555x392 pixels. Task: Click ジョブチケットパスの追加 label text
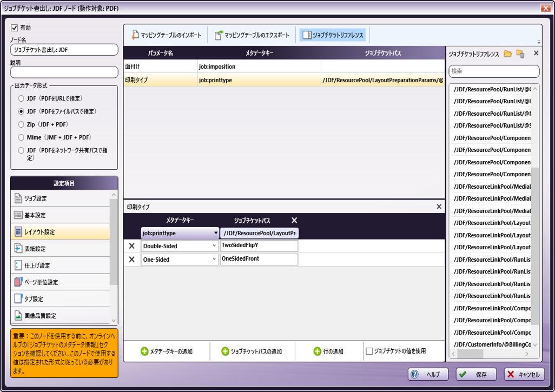pyautogui.click(x=256, y=351)
